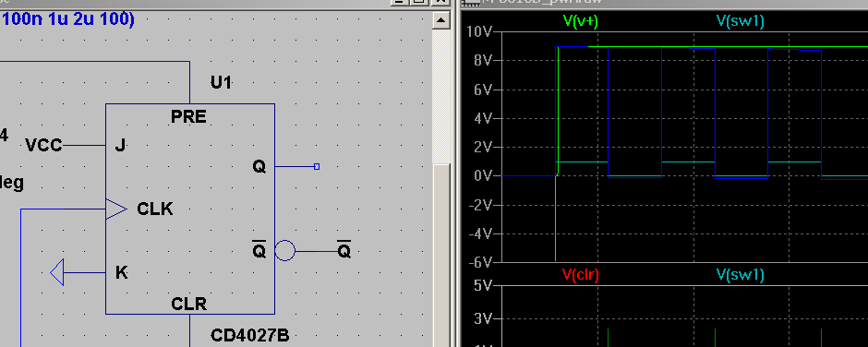Select the CD4027B component value text
The height and width of the screenshot is (347, 868).
[249, 335]
